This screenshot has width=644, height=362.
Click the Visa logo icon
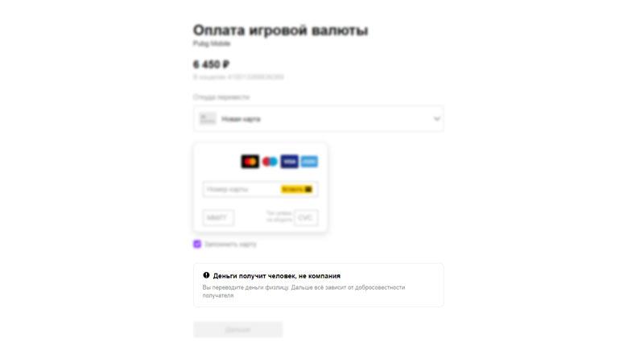click(x=290, y=162)
